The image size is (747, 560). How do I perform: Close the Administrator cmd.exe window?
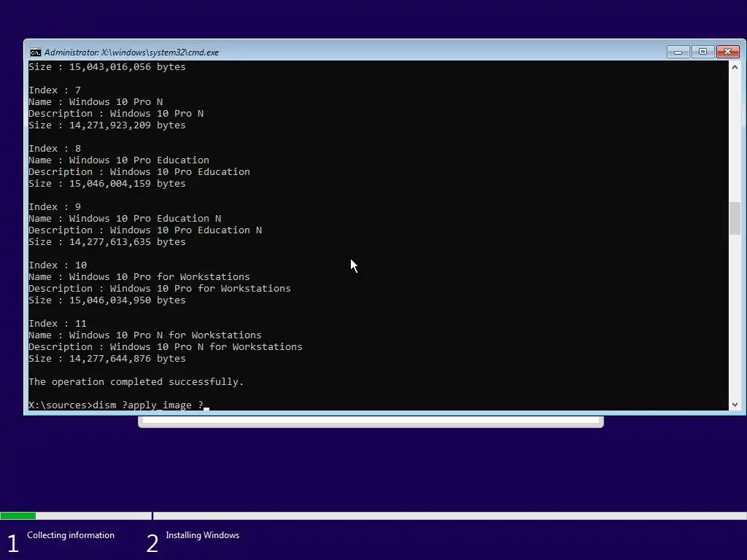(x=727, y=52)
